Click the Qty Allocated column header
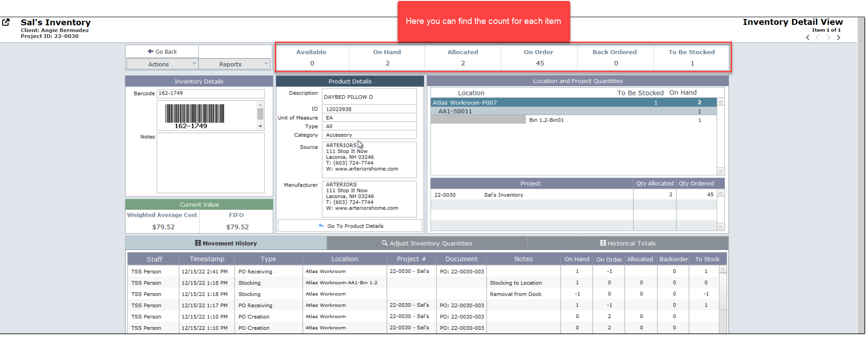This screenshot has width=868, height=337. [655, 183]
